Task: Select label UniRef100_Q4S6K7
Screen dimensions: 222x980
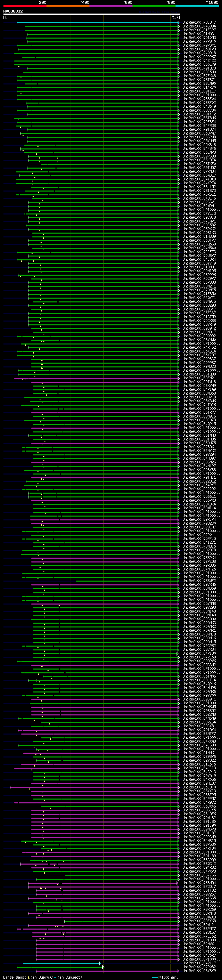Action: [199, 955]
